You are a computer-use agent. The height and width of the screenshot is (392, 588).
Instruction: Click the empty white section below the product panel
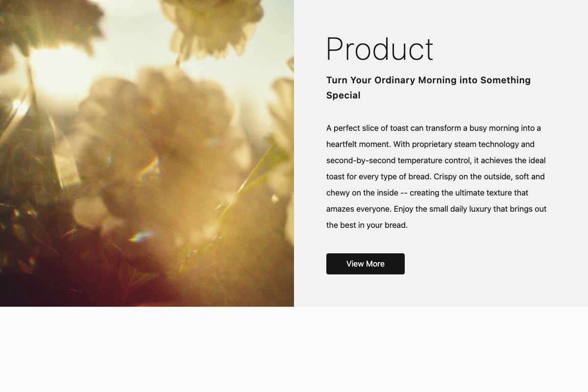[294, 349]
